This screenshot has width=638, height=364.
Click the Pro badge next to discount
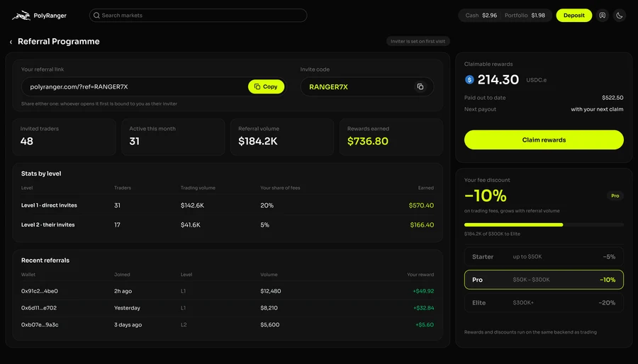point(615,196)
